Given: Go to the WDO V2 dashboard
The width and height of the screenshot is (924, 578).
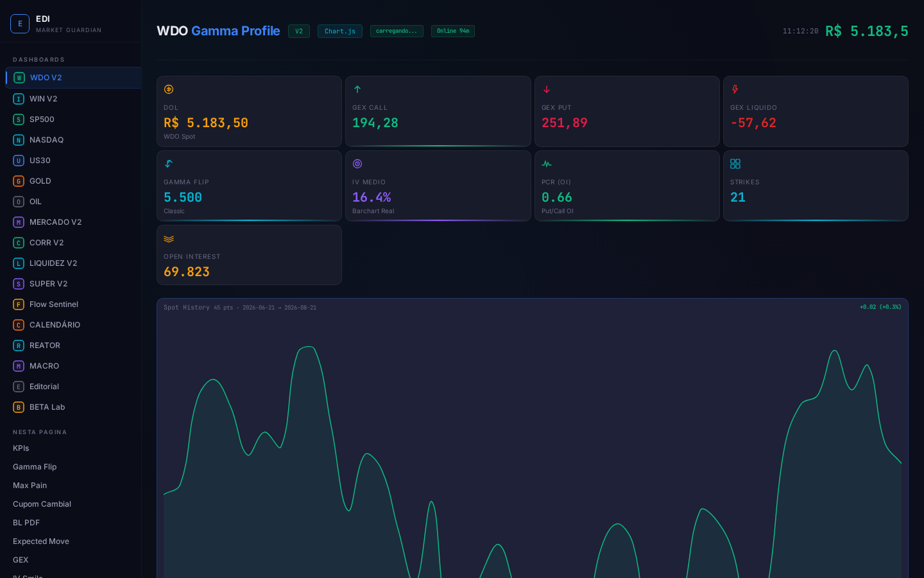Looking at the screenshot, I should tap(73, 78).
